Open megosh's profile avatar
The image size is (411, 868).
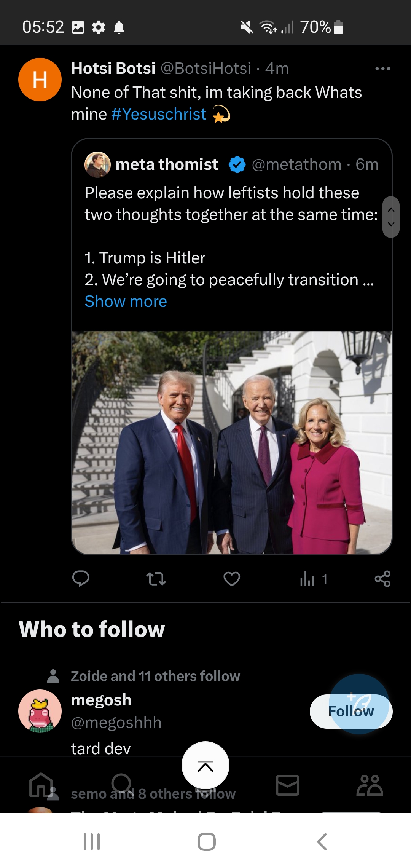[40, 711]
